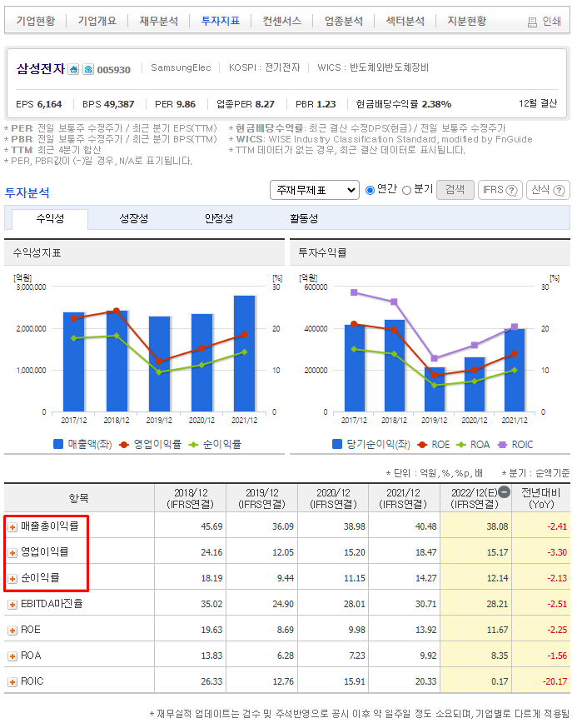The height and width of the screenshot is (728, 577).
Task: Expand the 매출총이익률 row
Action: tap(12, 527)
